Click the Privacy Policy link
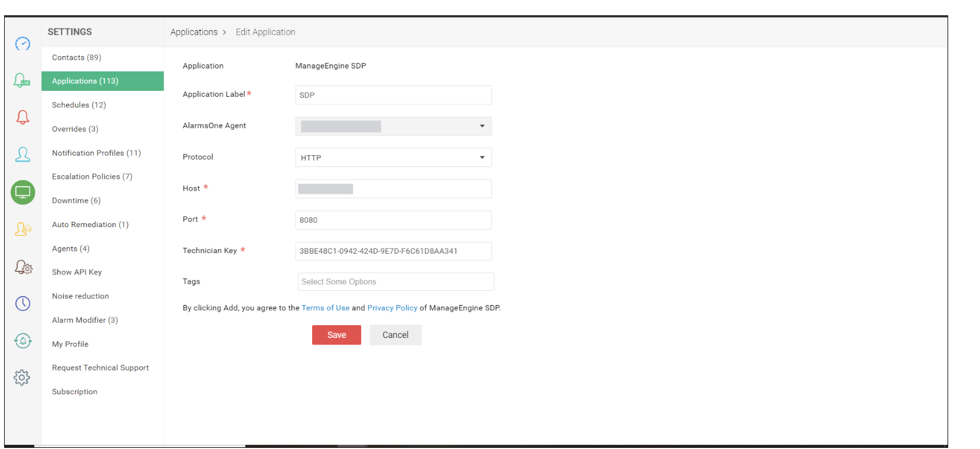This screenshot has width=980, height=449. pyautogui.click(x=392, y=308)
